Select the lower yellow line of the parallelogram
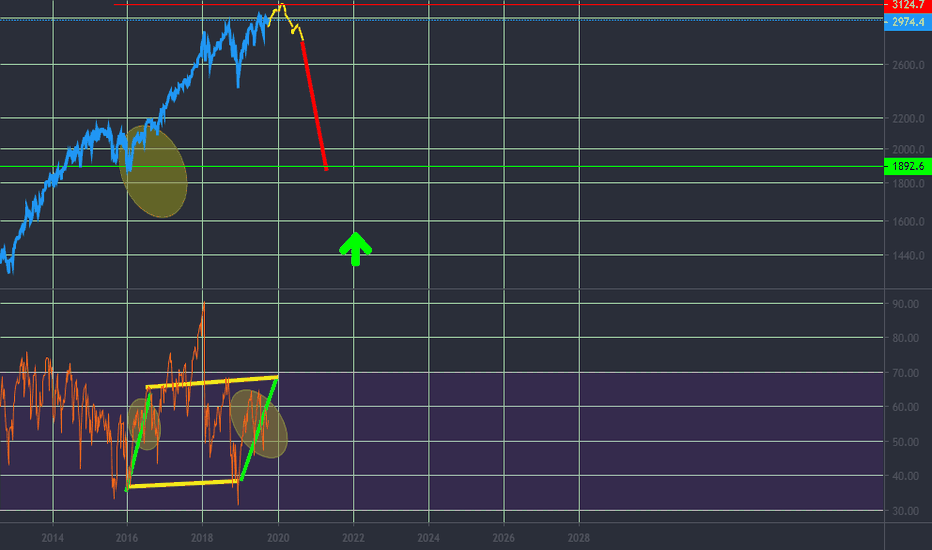 coord(183,484)
